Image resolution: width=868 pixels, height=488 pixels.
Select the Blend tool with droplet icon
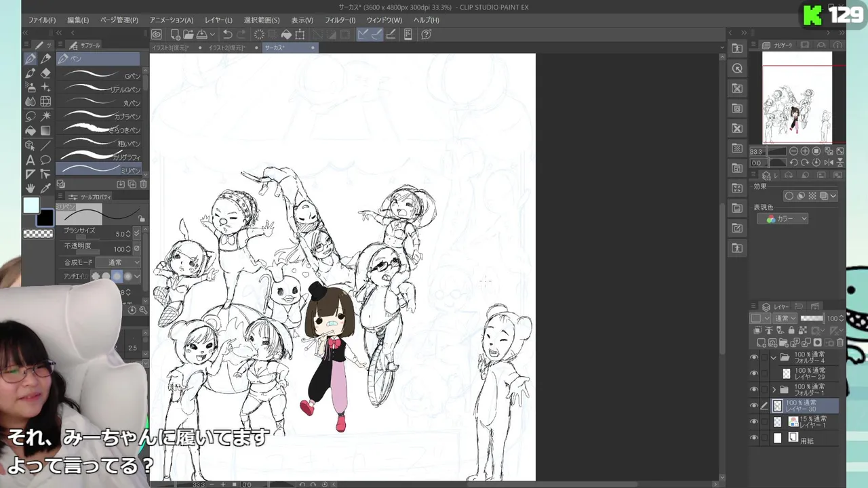click(31, 102)
